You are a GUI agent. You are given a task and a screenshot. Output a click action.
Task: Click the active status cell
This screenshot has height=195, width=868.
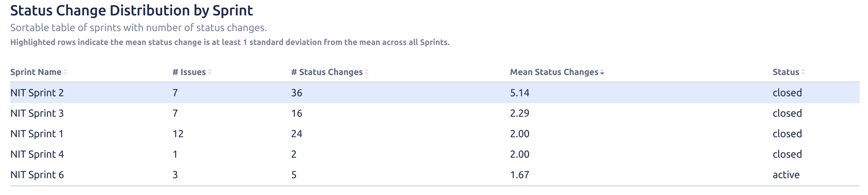click(786, 175)
